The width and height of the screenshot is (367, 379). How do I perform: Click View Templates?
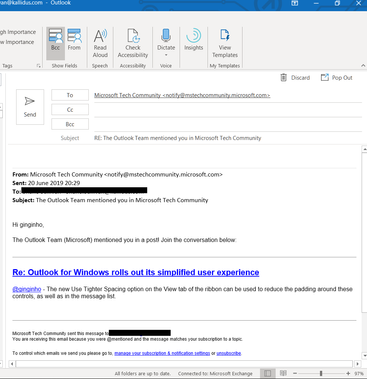[x=225, y=43]
